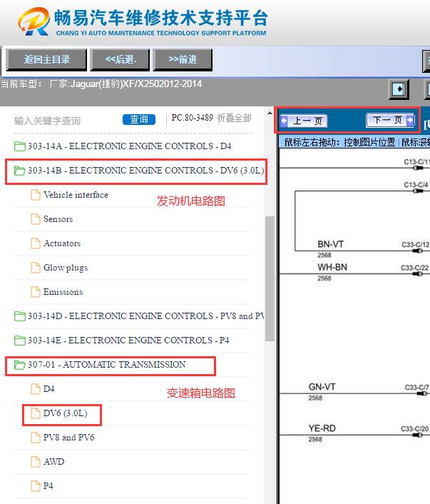
Task: Click tree panel scrollbar up arrow
Action: [270, 113]
